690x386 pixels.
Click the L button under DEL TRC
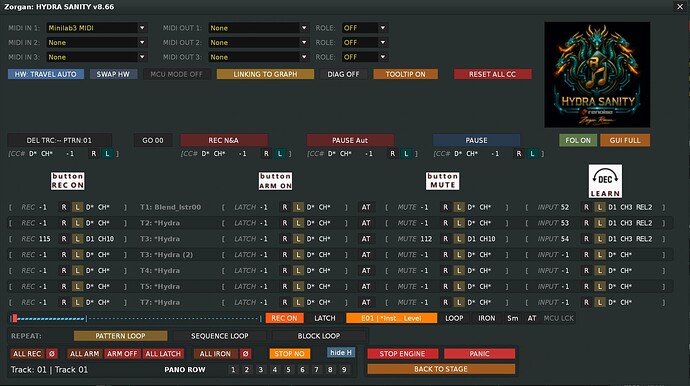[107, 154]
